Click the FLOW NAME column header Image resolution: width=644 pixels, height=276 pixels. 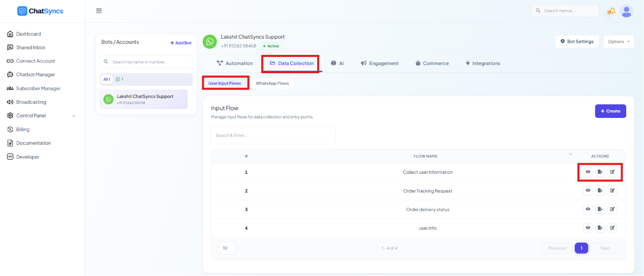(x=425, y=156)
